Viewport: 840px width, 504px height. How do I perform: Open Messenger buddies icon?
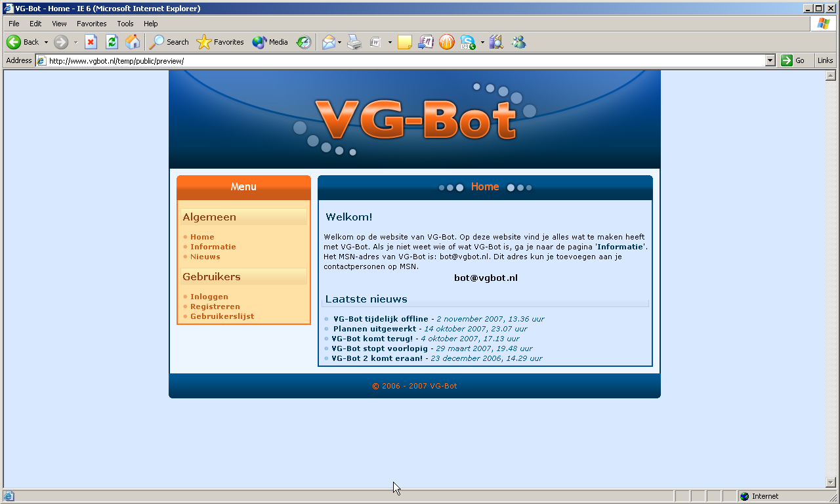click(x=518, y=42)
